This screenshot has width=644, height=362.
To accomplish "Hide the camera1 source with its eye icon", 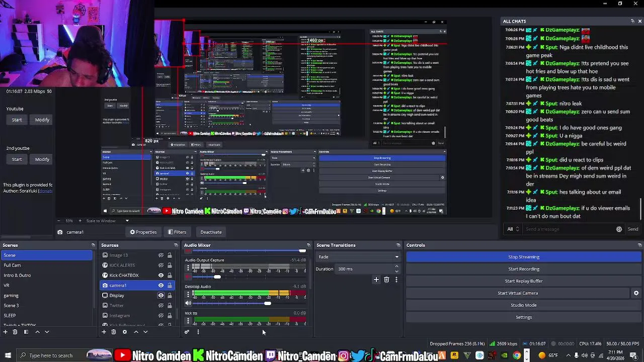I will coord(161,286).
